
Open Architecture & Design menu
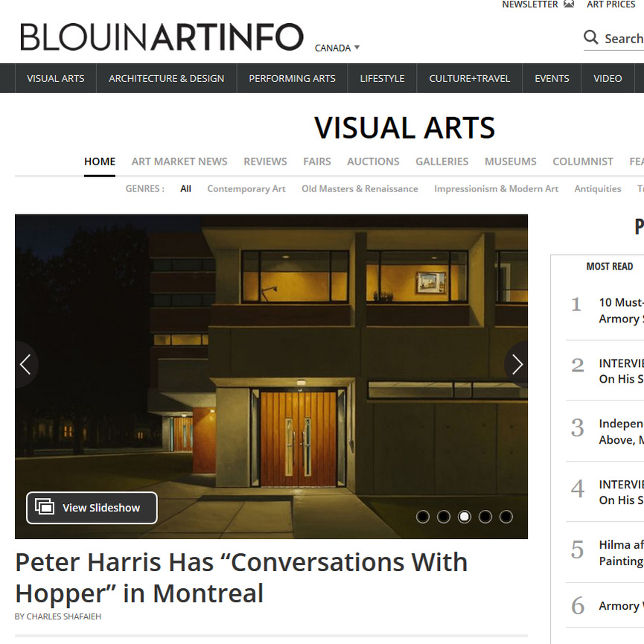click(166, 78)
